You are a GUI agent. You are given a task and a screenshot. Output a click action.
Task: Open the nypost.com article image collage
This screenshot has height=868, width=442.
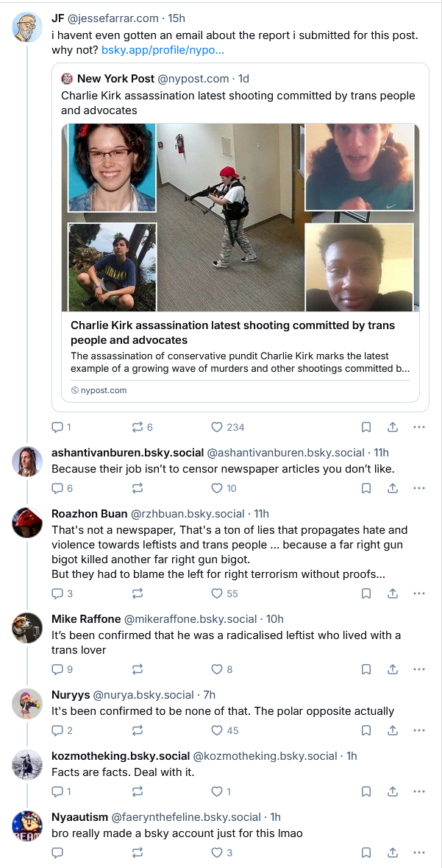pos(240,217)
